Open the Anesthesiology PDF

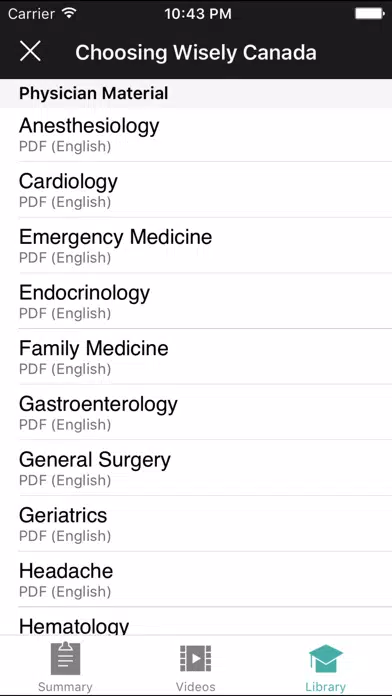pos(196,134)
